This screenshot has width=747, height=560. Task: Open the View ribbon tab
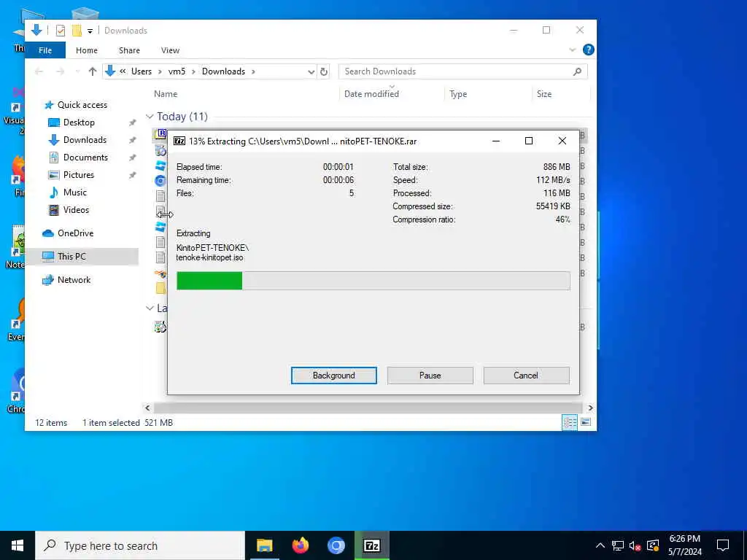[170, 50]
